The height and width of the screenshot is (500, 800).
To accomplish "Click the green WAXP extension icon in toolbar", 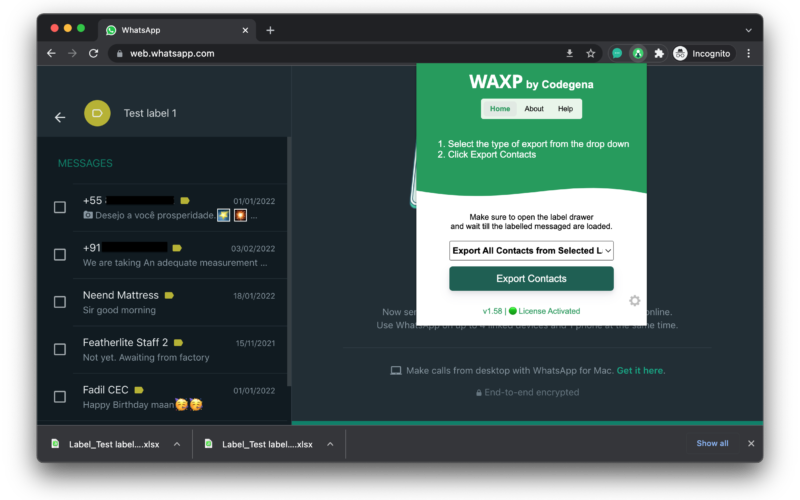I will pyautogui.click(x=638, y=53).
